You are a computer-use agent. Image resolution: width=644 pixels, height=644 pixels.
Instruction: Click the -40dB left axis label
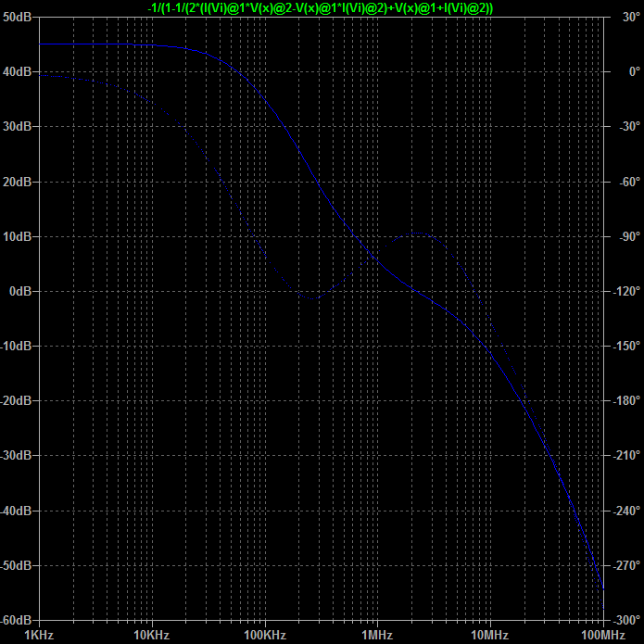coord(16,511)
